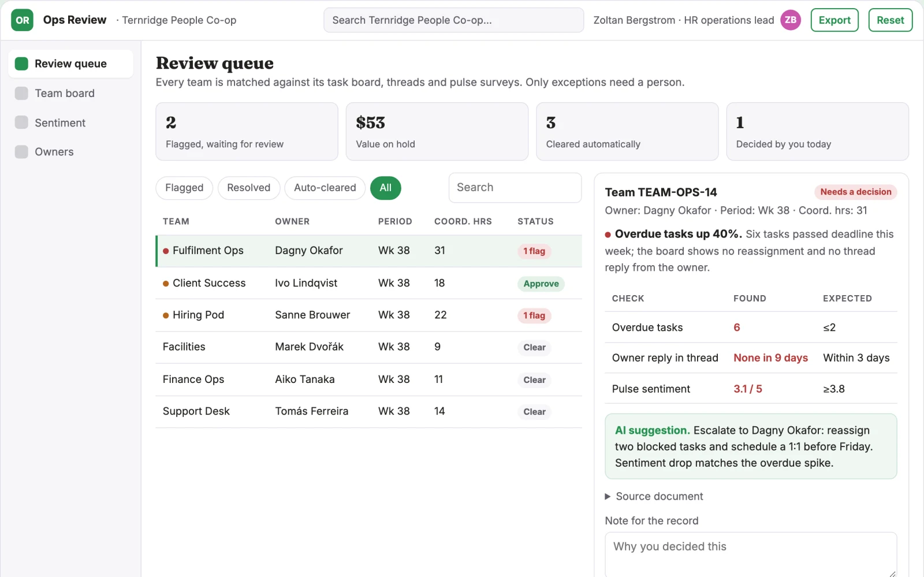Click owner Ivo Lindqvist
This screenshot has height=577, width=924.
coord(306,283)
